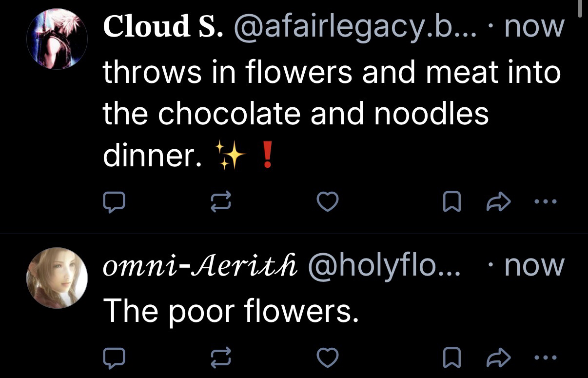This screenshot has width=588, height=378.
Task: Open Cloud S.'s post text for thread view
Action: [x=332, y=114]
